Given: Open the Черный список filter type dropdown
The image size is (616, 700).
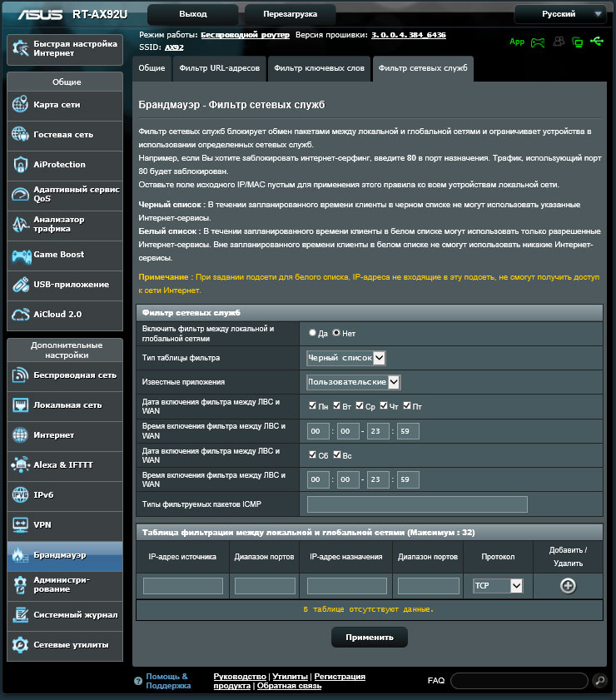Looking at the screenshot, I should [x=346, y=358].
